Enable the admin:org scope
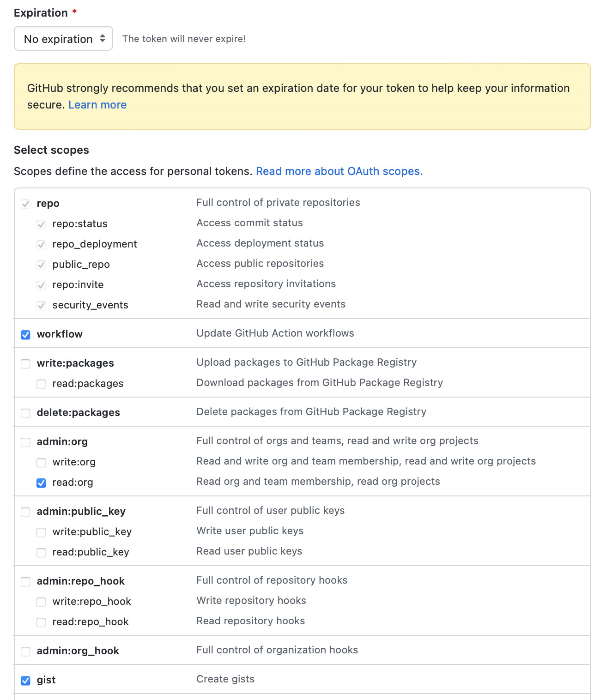The height and width of the screenshot is (700, 594). (x=26, y=442)
